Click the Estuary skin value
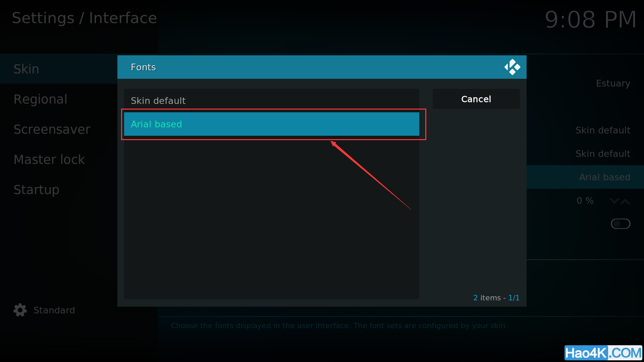Image resolution: width=644 pixels, height=362 pixels. pos(613,83)
